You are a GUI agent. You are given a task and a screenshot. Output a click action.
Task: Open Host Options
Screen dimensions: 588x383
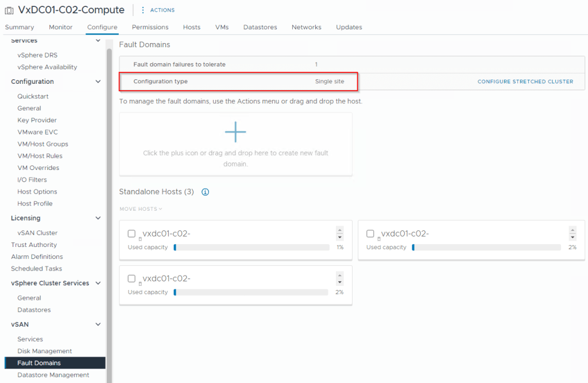click(x=37, y=192)
